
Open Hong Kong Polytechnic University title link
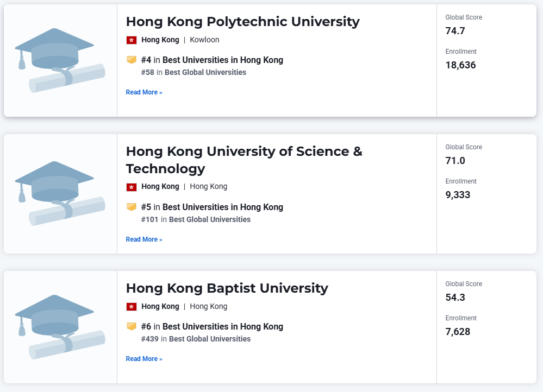coord(242,22)
